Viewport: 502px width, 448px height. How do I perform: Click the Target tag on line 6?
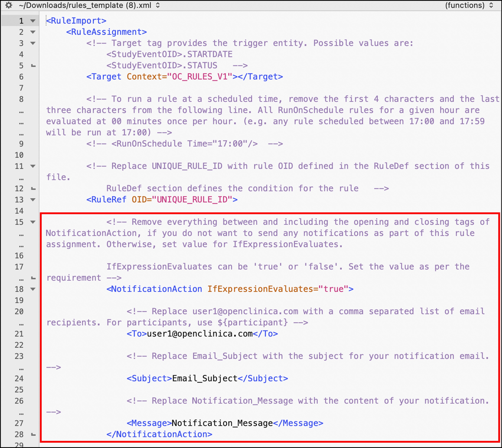coord(104,77)
